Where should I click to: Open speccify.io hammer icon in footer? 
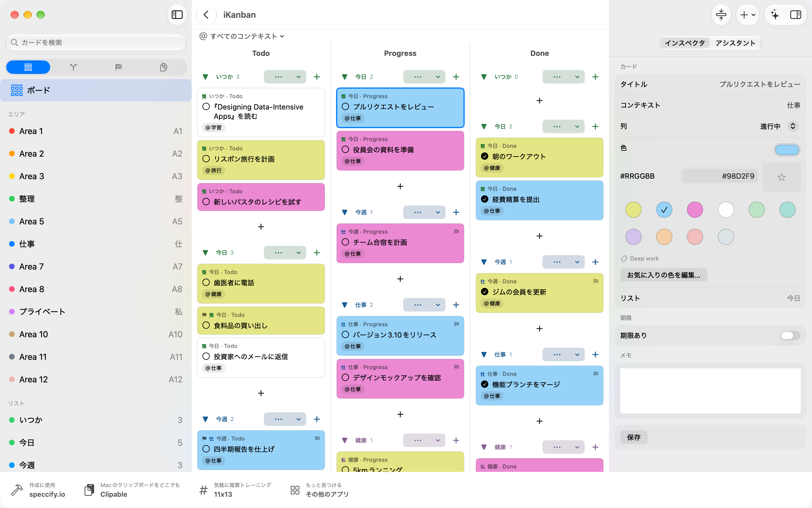tap(17, 490)
